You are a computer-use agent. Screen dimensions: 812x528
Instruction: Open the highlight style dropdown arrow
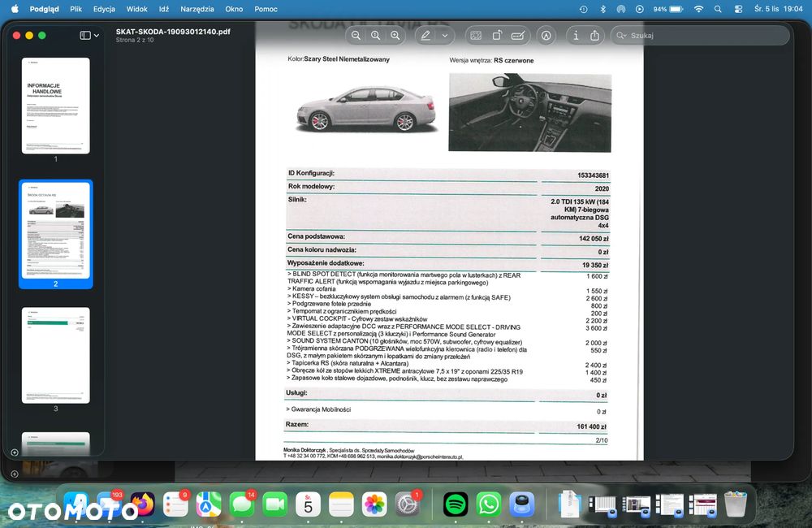point(445,35)
